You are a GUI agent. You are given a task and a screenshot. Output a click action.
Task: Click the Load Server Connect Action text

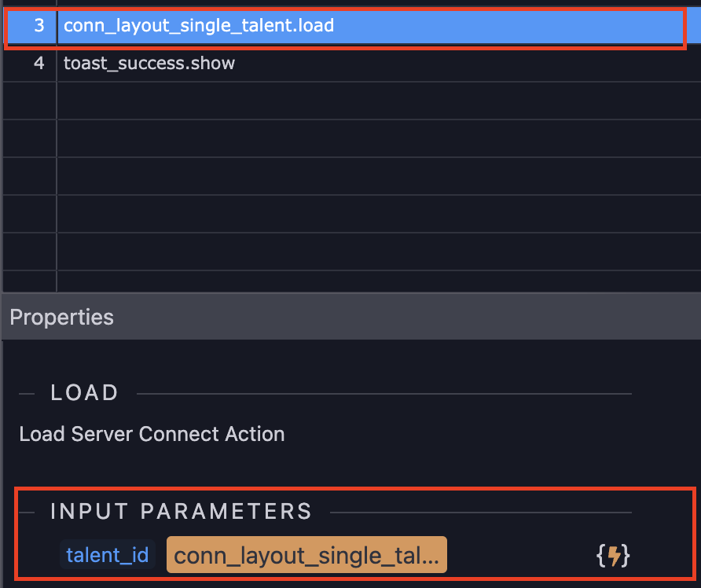click(152, 434)
